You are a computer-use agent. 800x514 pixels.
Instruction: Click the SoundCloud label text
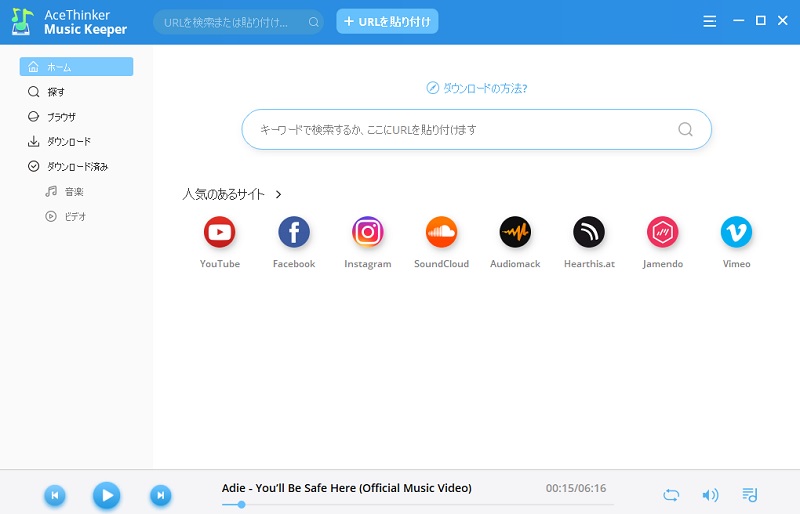pyautogui.click(x=441, y=264)
